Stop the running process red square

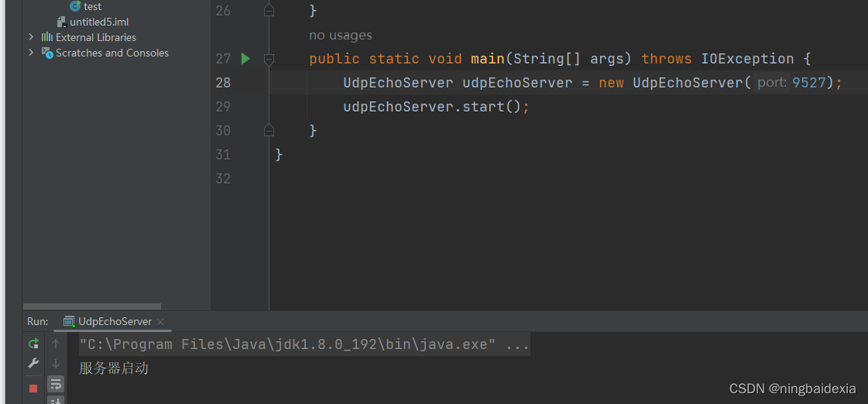(x=33, y=389)
